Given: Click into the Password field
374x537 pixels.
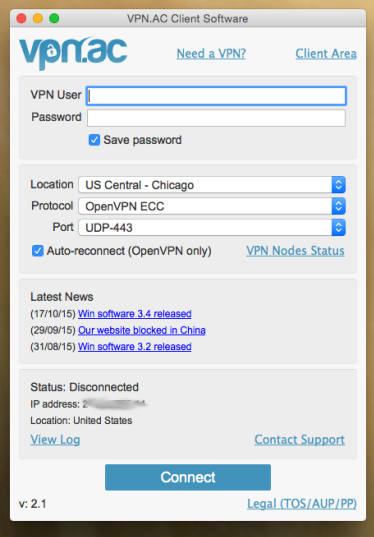Looking at the screenshot, I should coord(216,118).
